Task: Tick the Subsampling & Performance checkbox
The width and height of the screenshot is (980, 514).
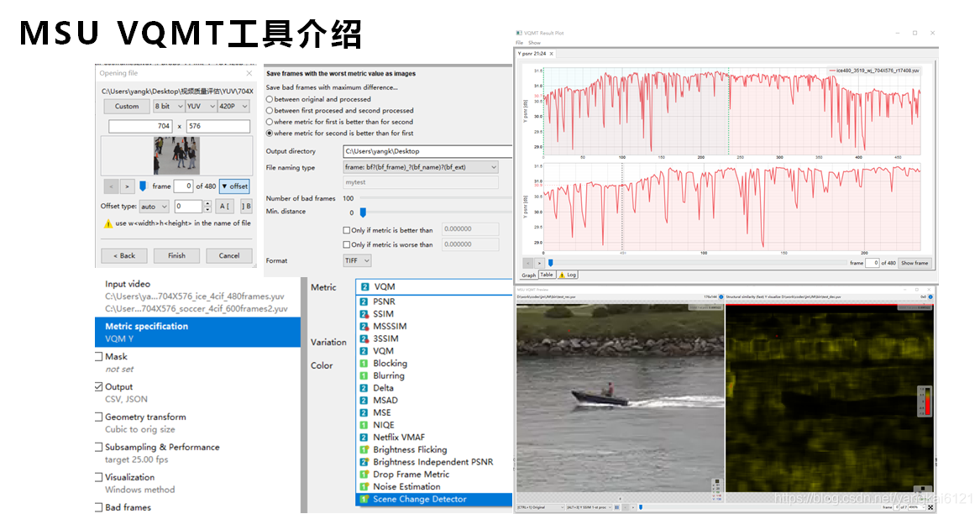Action: 99,447
